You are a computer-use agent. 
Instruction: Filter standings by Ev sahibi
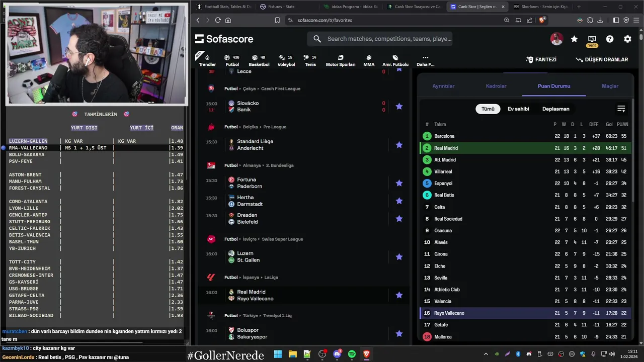point(518,109)
